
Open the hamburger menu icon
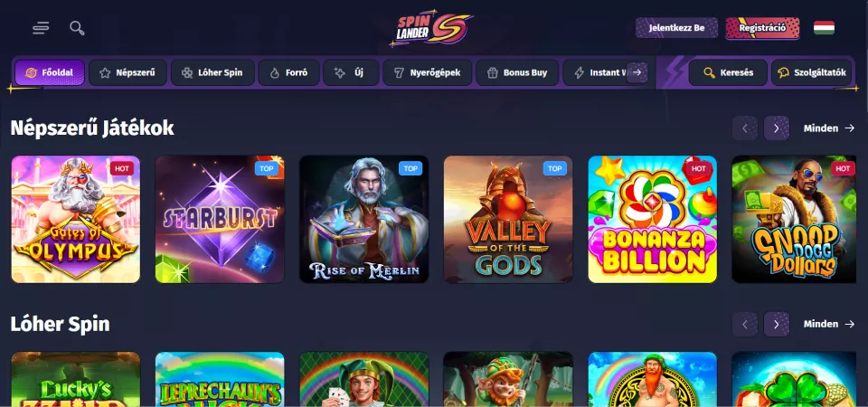[x=41, y=28]
